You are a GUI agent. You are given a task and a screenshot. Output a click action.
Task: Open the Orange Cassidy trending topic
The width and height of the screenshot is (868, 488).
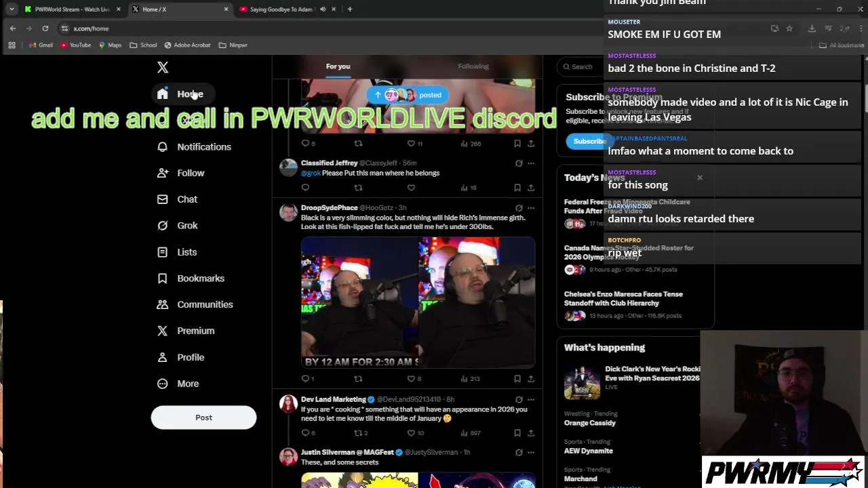[590, 423]
